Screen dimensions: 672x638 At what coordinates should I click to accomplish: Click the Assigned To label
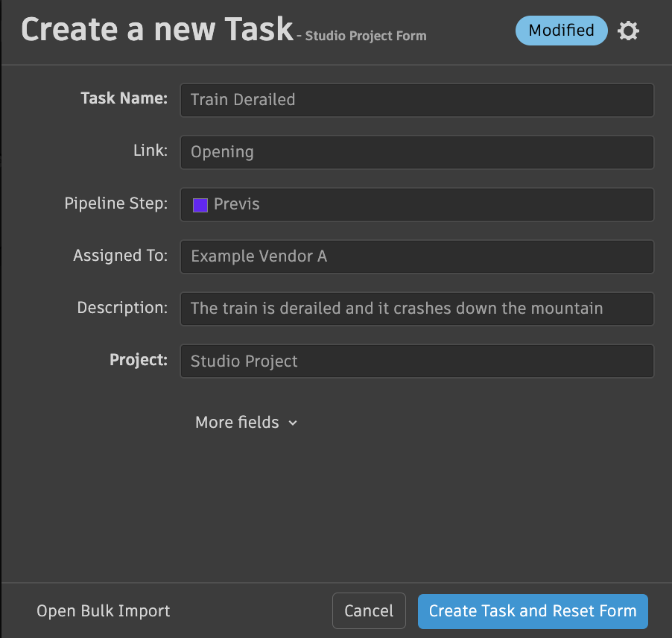pyautogui.click(x=120, y=256)
